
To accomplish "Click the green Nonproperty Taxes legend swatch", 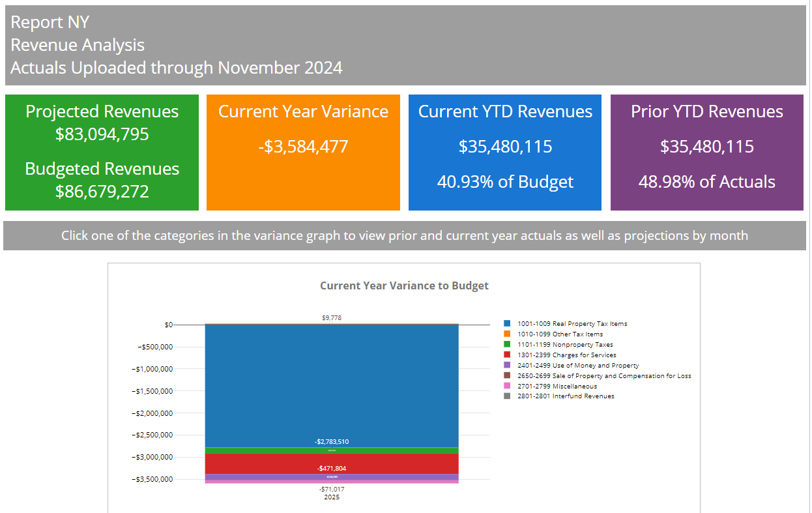I will (x=507, y=344).
